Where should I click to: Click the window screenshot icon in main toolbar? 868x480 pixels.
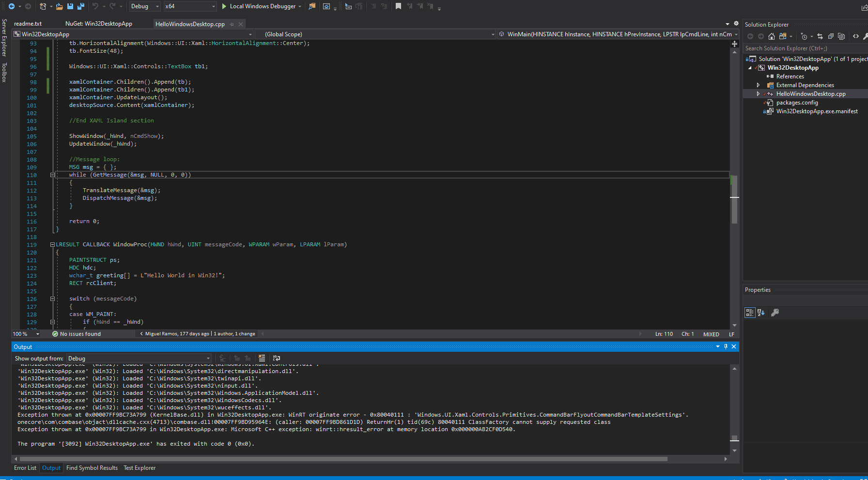coord(326,6)
